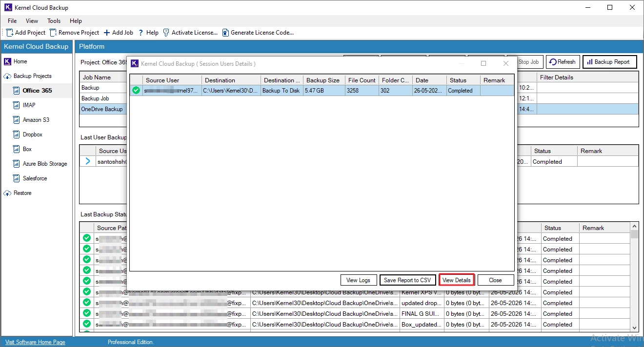The height and width of the screenshot is (347, 644).
Task: Click View Logs in the dialog
Action: tap(359, 280)
